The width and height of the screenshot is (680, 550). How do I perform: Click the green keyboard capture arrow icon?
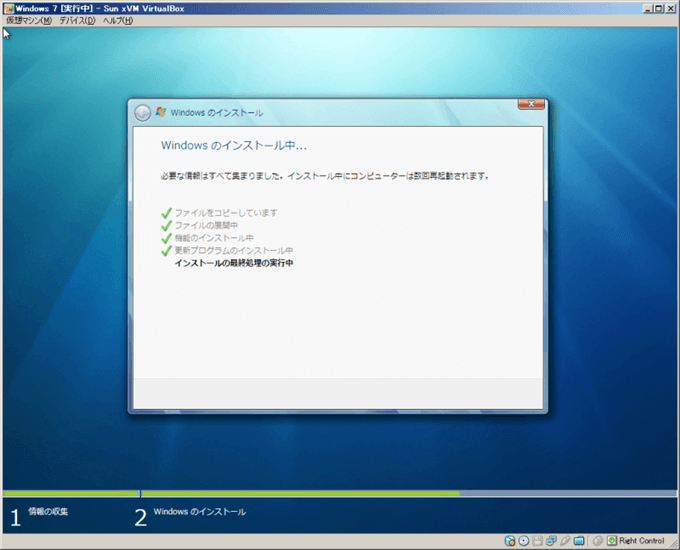(x=612, y=541)
